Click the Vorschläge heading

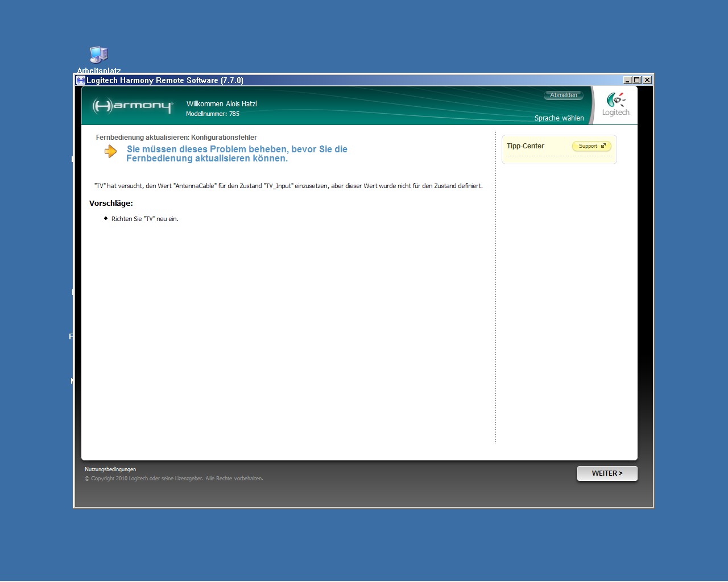111,203
